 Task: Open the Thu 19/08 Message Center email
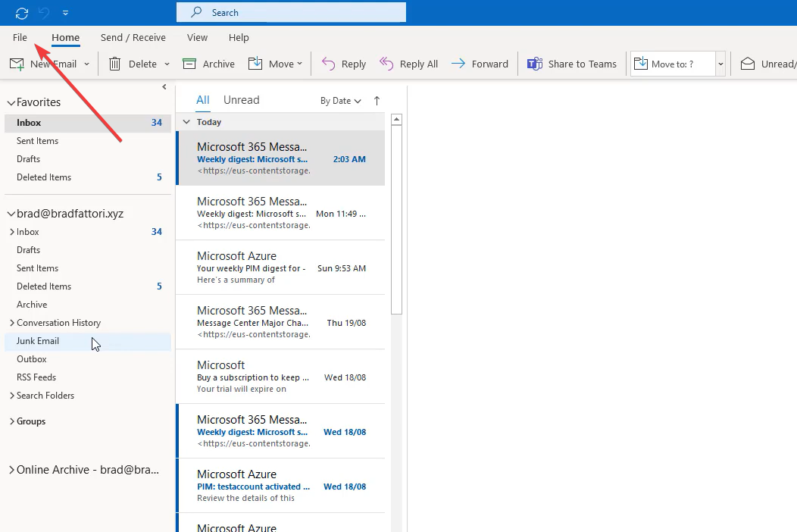[x=280, y=322]
